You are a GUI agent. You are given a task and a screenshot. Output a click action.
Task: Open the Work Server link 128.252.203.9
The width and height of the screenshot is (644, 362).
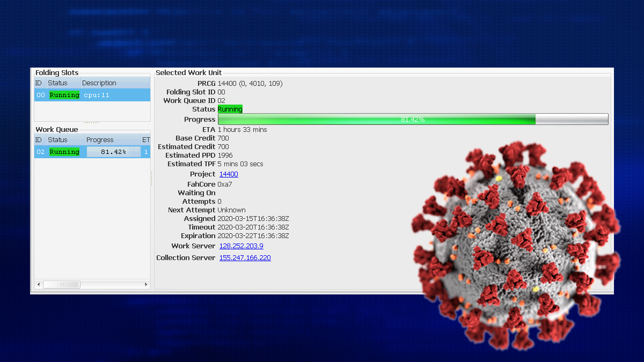[241, 246]
